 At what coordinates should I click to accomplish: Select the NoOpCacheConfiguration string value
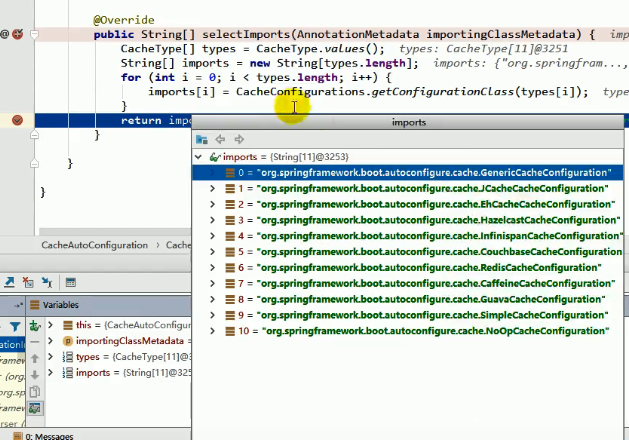(436, 331)
